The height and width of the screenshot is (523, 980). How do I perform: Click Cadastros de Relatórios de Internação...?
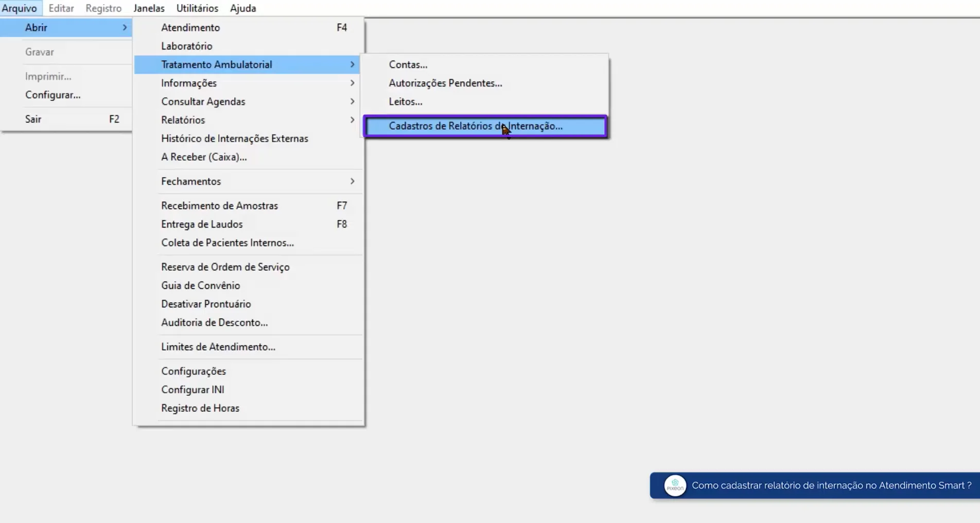pyautogui.click(x=485, y=126)
